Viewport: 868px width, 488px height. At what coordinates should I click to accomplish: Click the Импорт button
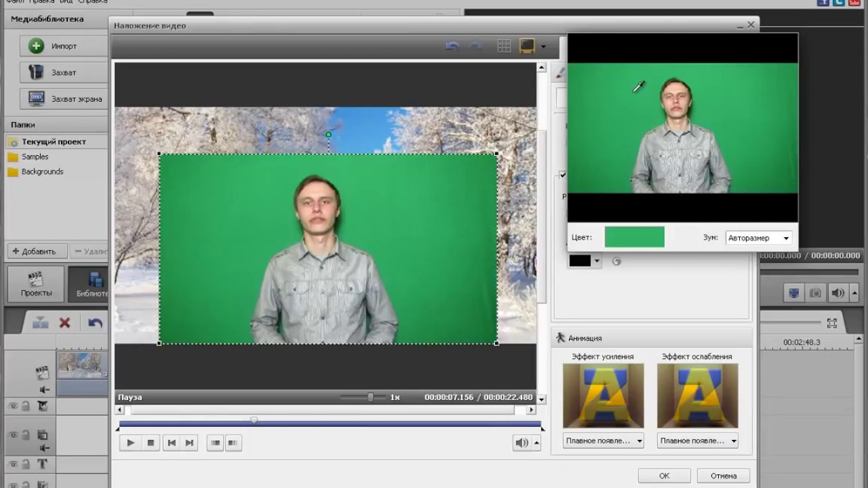tap(64, 46)
